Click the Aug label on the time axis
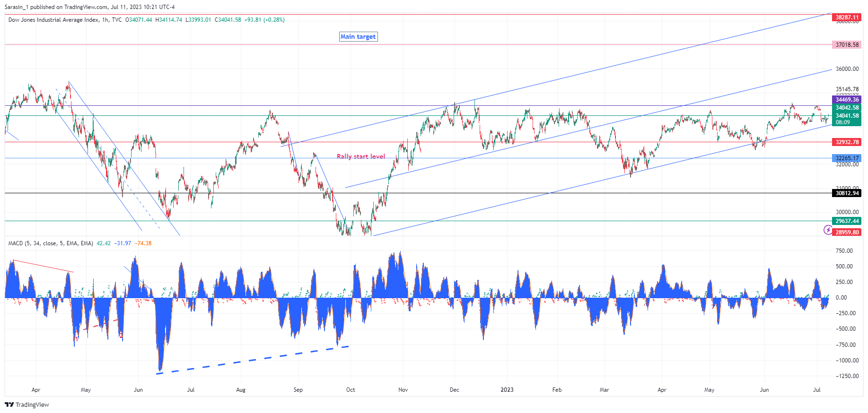This screenshot has width=868, height=413. pos(241,390)
